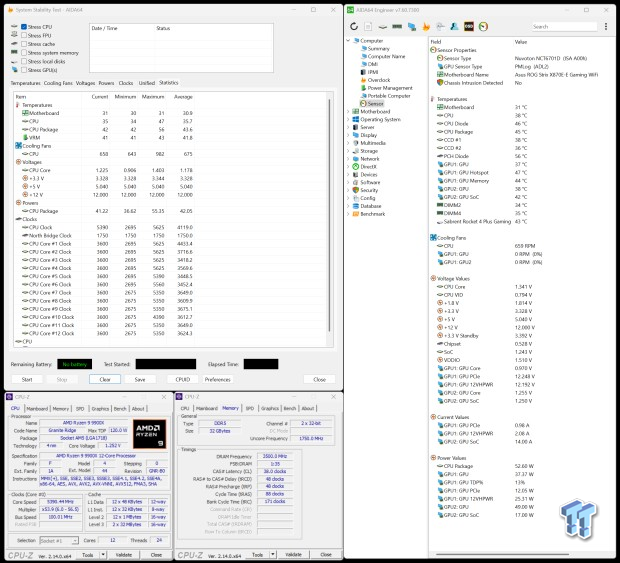
Task: Enable the Stress local disks checkbox
Action: [x=24, y=61]
